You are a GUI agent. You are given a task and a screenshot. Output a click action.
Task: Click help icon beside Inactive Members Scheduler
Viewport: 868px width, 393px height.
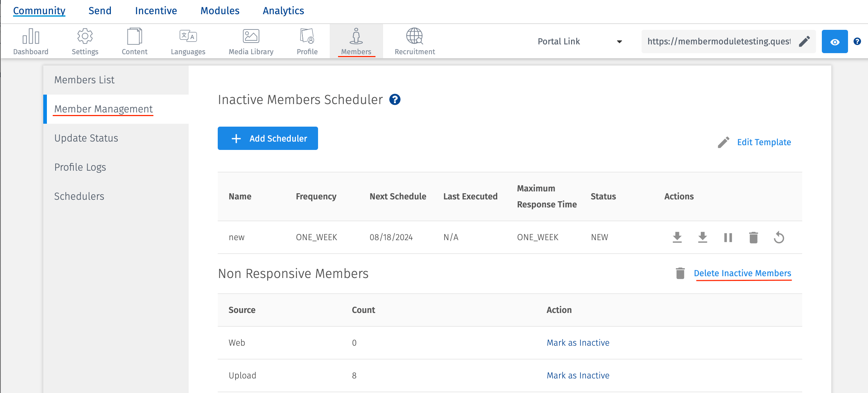click(395, 100)
